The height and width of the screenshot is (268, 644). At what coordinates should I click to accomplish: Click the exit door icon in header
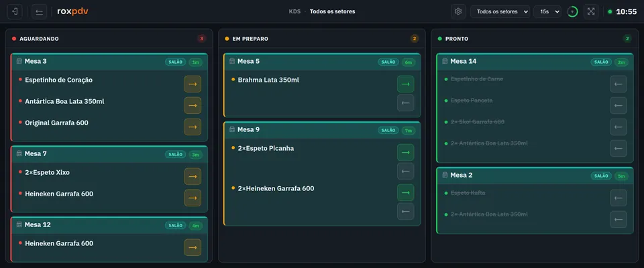[15, 11]
